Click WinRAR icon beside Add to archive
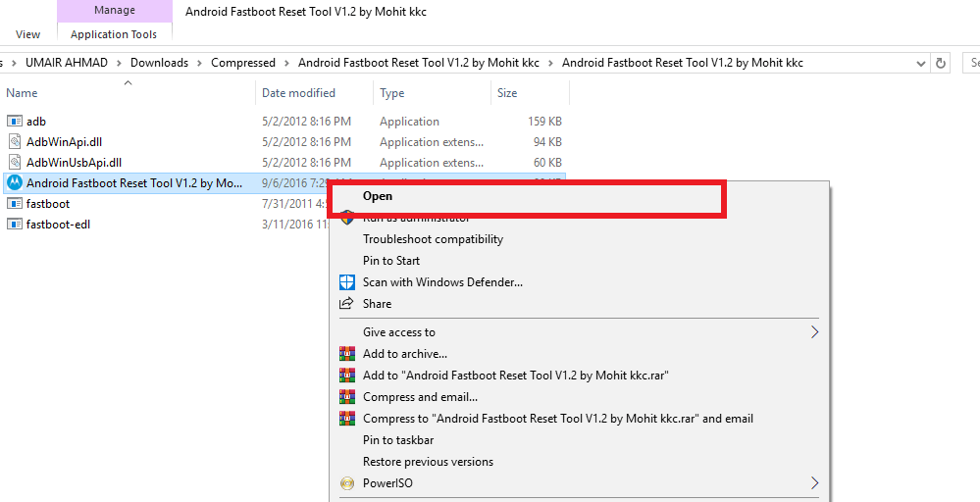 347,353
